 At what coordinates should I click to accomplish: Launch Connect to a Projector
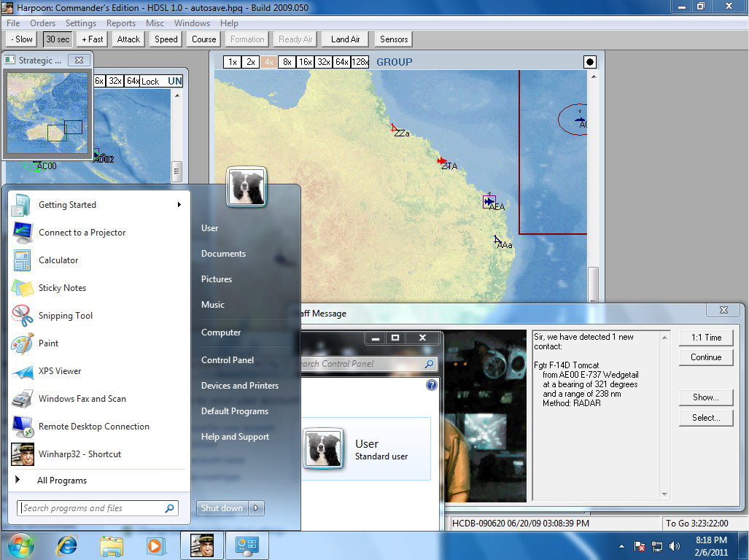pyautogui.click(x=98, y=233)
